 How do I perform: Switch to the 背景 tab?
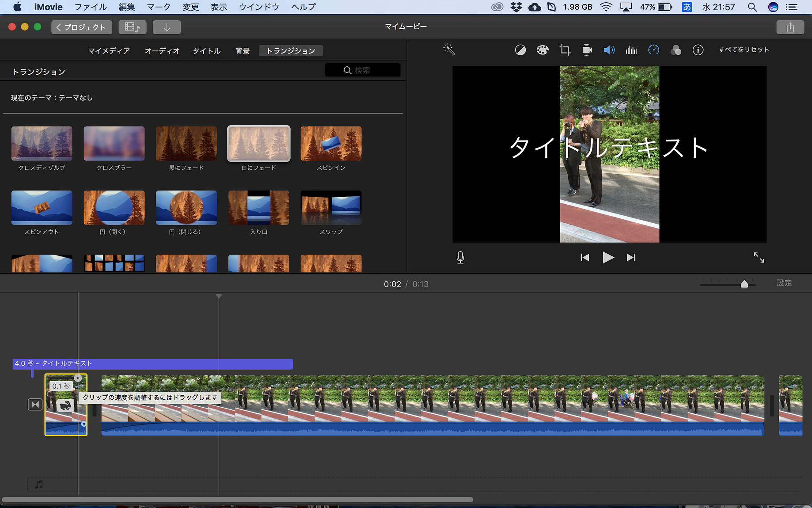point(243,51)
